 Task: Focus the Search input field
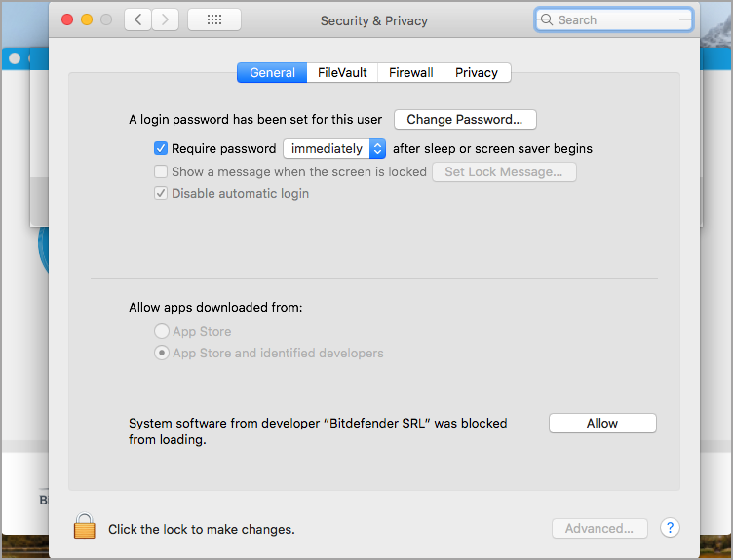click(x=613, y=19)
